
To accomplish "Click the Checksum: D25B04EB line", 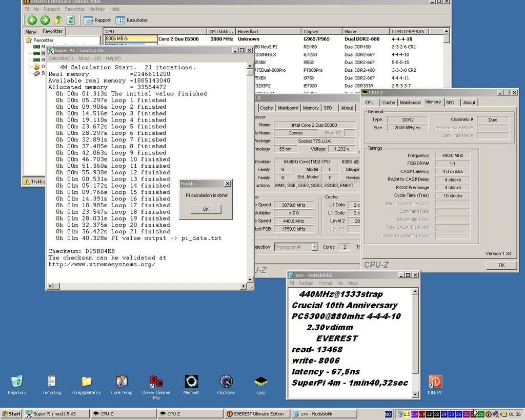I will [82, 251].
